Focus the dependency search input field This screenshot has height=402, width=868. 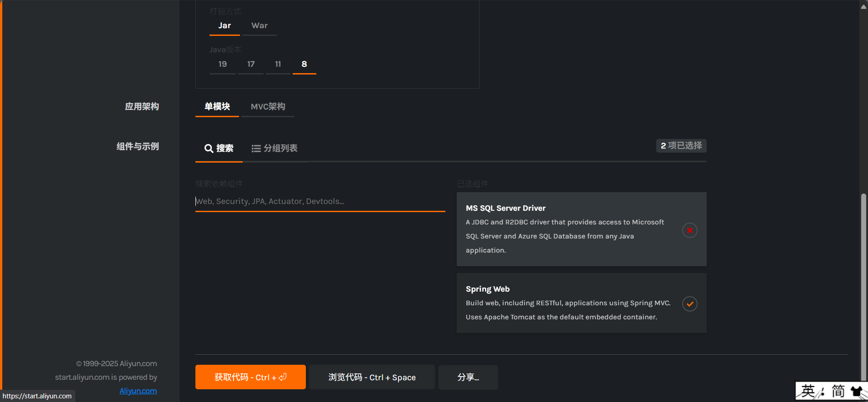click(320, 201)
